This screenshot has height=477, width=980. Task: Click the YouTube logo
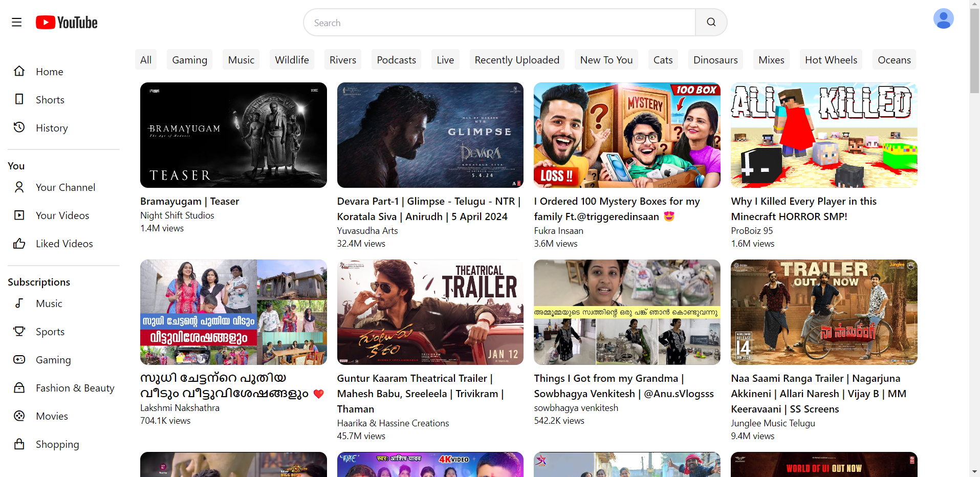point(67,23)
